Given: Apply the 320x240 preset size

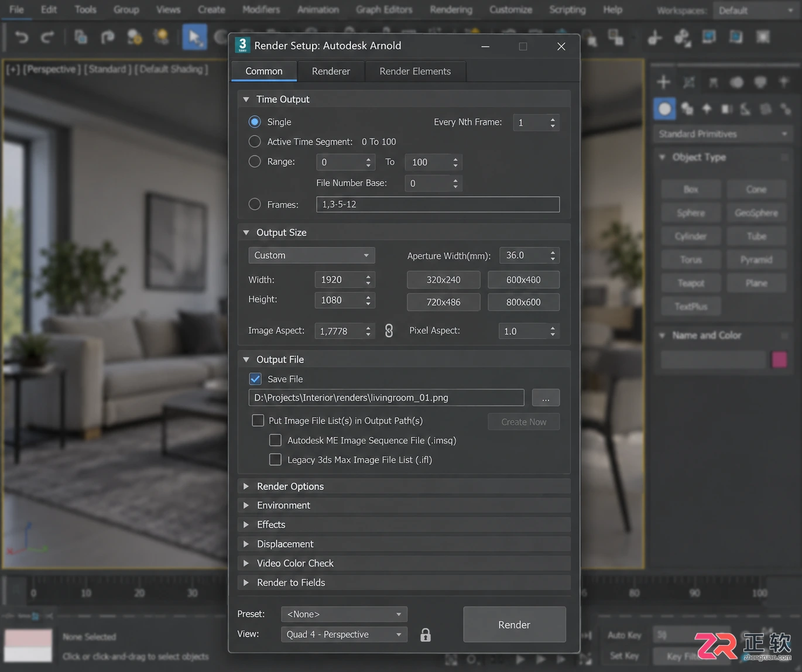Looking at the screenshot, I should [x=444, y=280].
